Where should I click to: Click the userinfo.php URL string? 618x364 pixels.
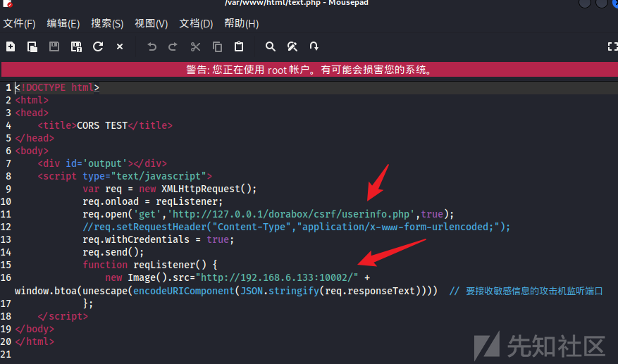291,214
